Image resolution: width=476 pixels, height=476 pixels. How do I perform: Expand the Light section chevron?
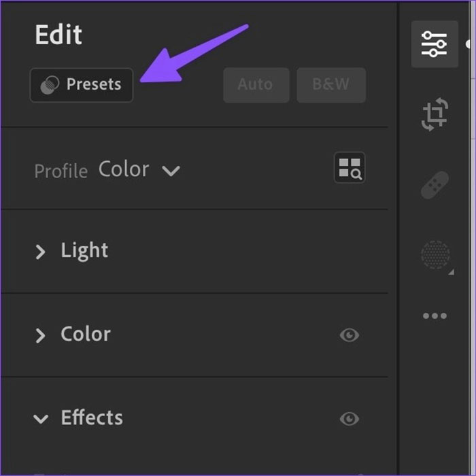41,252
